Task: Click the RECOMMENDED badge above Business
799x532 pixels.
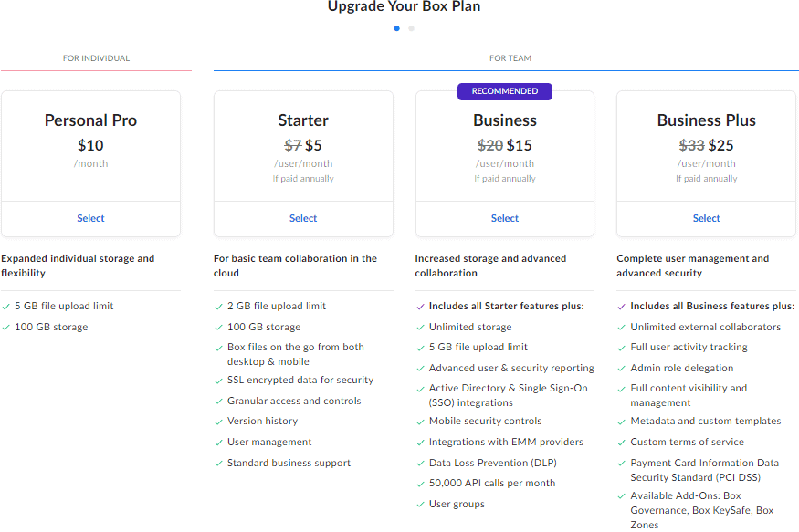Action: click(504, 91)
